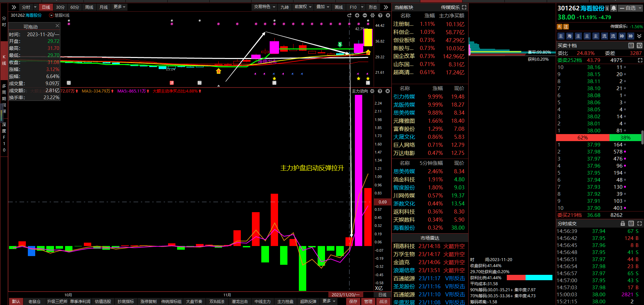Click the first 流 shortcut icon

pyautogui.click(x=604, y=36)
